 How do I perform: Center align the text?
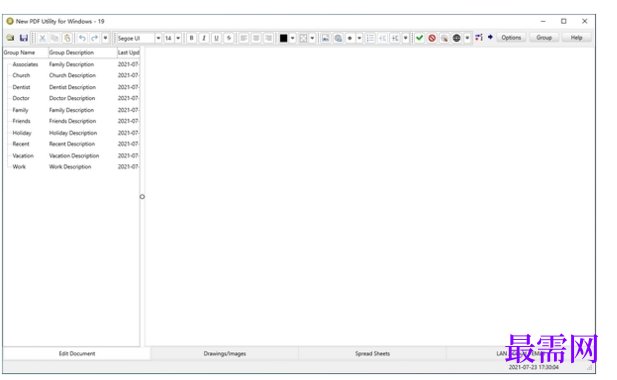pos(256,38)
